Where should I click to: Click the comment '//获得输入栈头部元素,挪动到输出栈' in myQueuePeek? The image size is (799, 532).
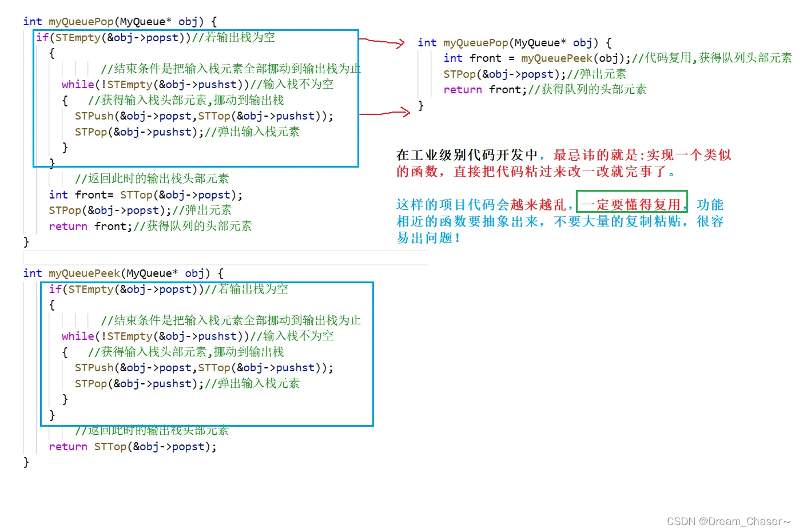point(186,352)
